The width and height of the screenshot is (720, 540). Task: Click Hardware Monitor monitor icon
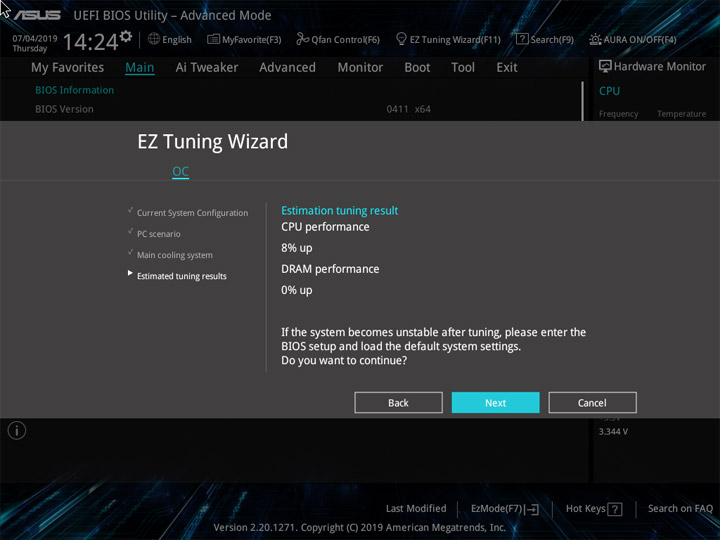(x=605, y=67)
